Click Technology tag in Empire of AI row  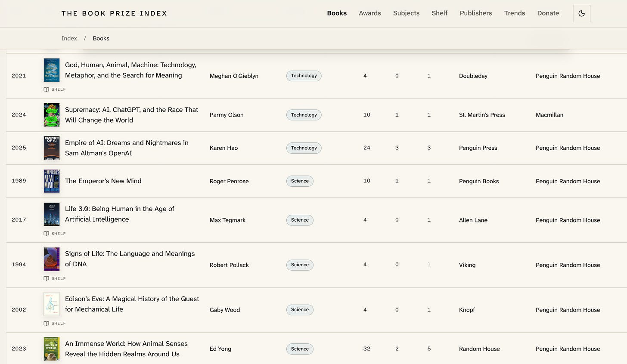coord(304,148)
